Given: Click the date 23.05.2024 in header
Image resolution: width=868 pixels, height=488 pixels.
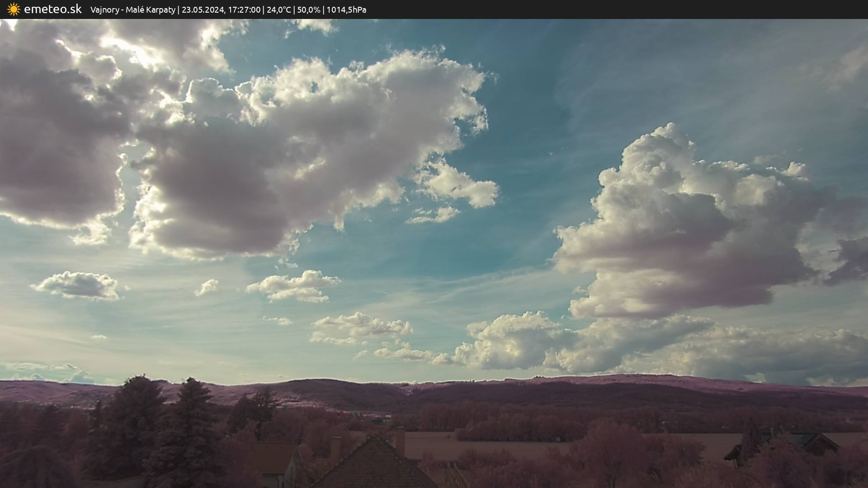Looking at the screenshot, I should click(203, 9).
